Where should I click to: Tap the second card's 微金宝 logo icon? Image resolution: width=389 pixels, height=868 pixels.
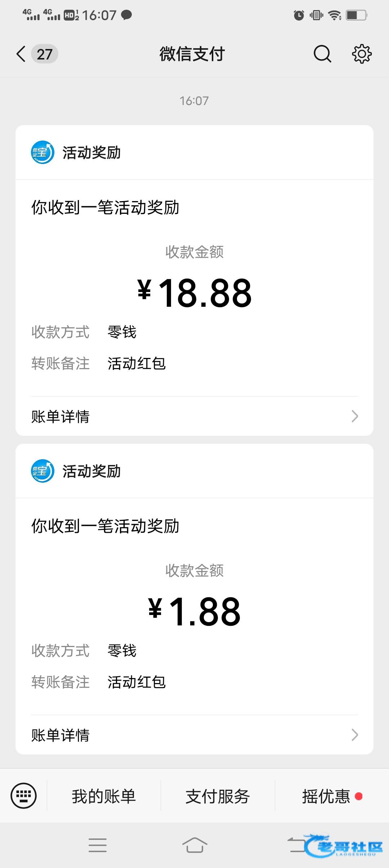pos(43,471)
